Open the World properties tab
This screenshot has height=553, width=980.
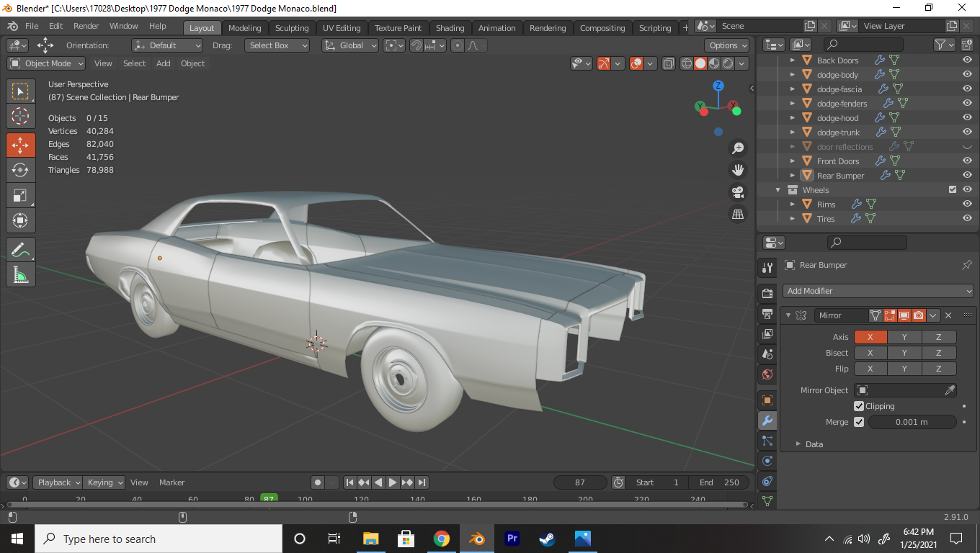pos(767,374)
